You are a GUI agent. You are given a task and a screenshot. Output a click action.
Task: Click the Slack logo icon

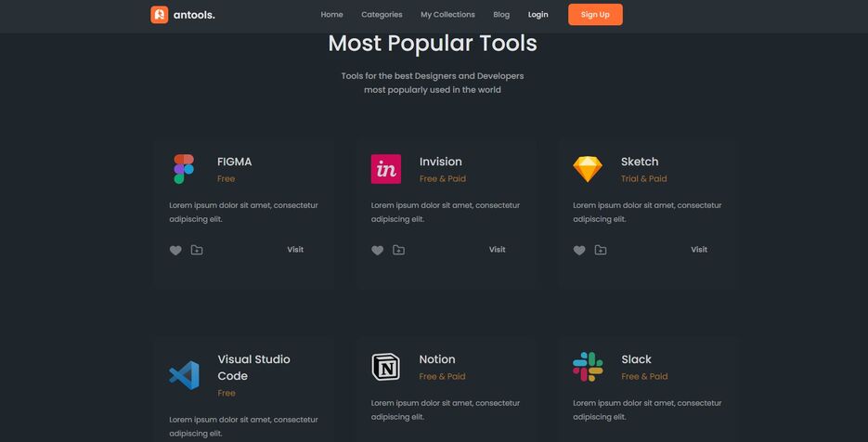click(x=588, y=367)
